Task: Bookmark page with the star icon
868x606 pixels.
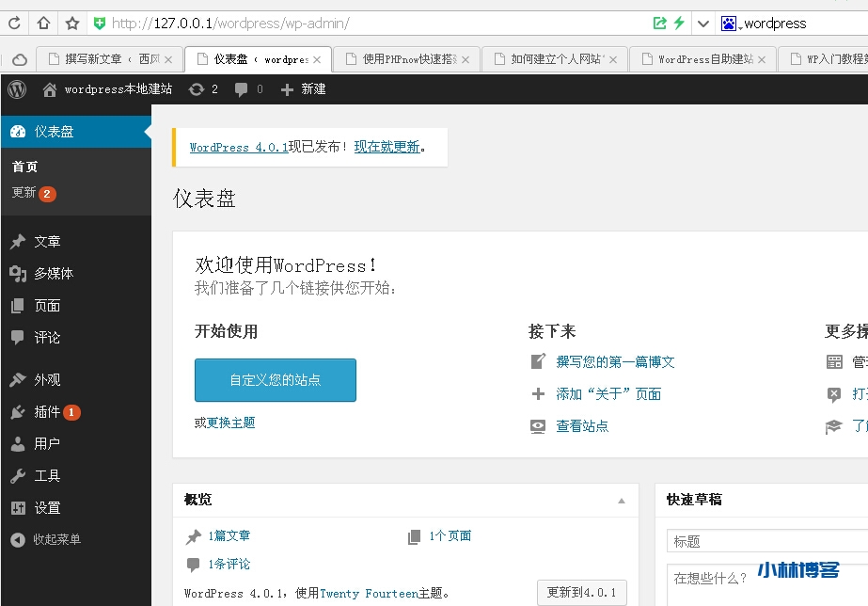Action: click(71, 23)
